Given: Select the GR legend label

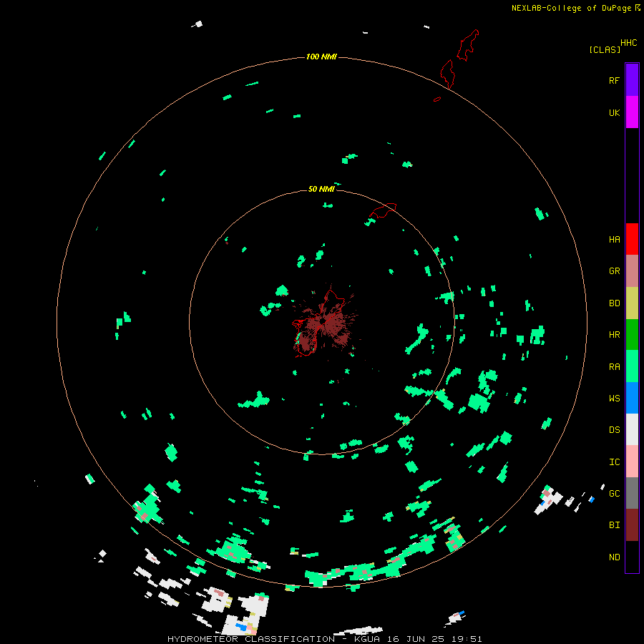Looking at the screenshot, I should (614, 271).
